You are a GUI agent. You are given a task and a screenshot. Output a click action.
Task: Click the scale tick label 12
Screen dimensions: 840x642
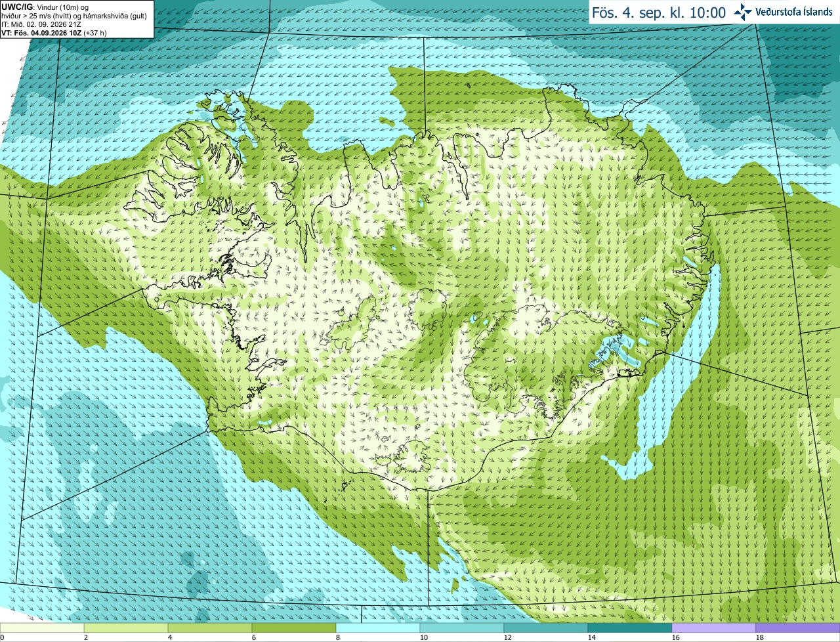point(507,637)
